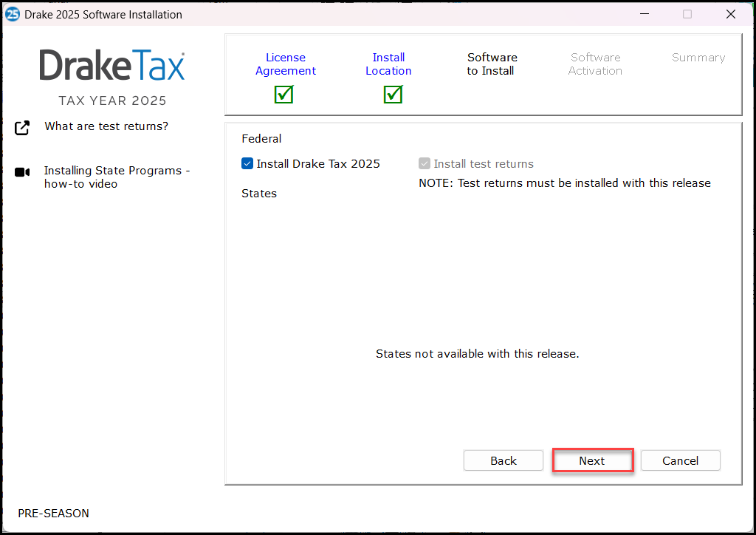The width and height of the screenshot is (756, 535).
Task: Enable the Install Drake Tax 2025 option
Action: click(x=247, y=163)
